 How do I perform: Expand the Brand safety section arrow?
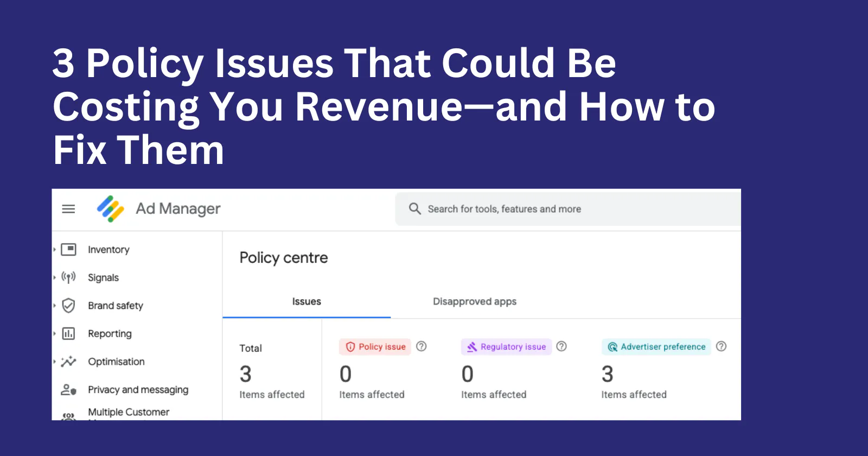click(54, 306)
